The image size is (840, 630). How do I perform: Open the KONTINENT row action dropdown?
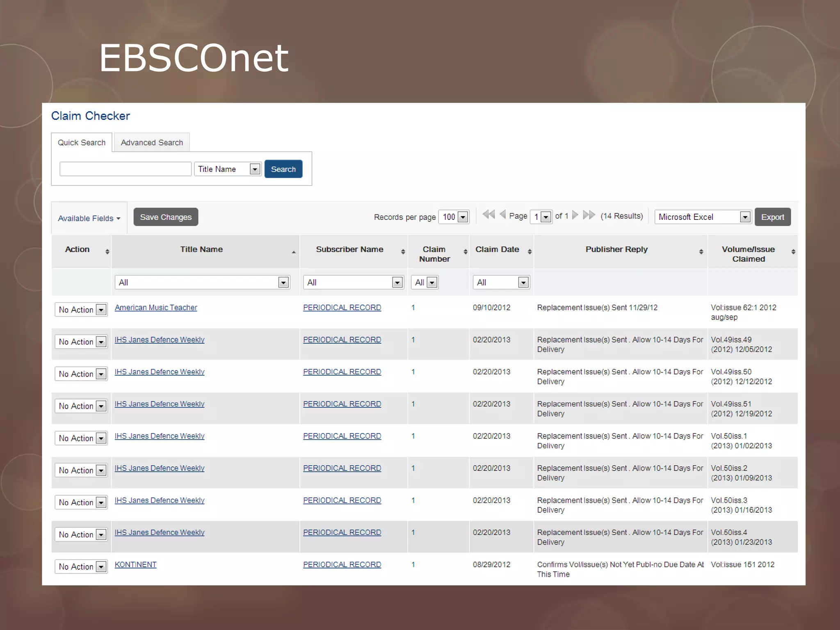point(81,566)
